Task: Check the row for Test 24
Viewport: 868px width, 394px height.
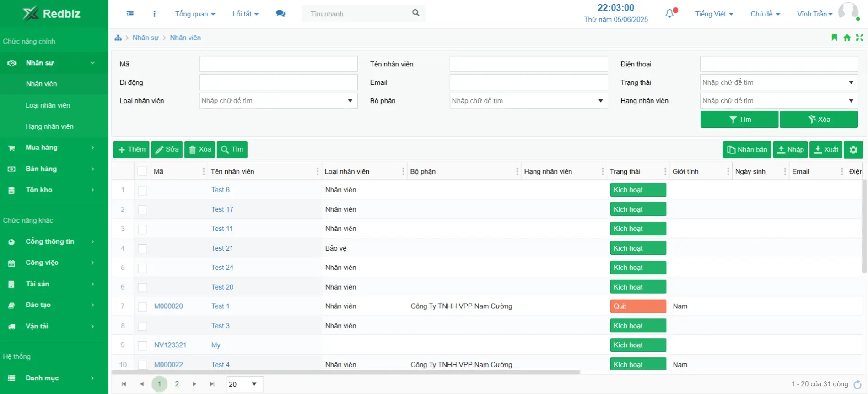Action: coord(143,268)
